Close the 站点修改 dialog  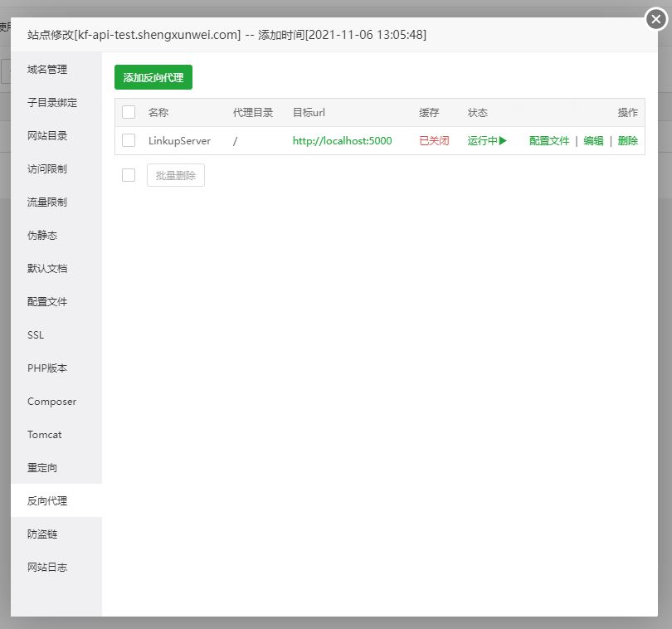[x=655, y=19]
